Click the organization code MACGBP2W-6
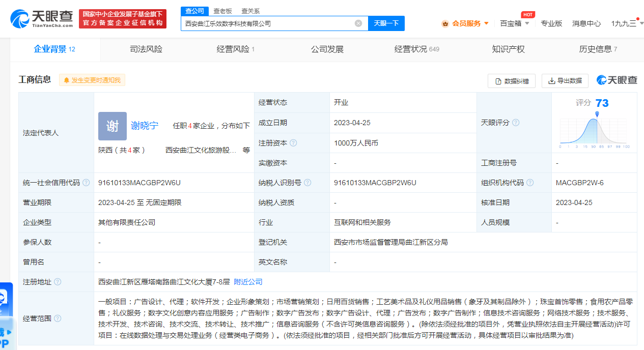Screen dimensions: 644x350 (580, 183)
